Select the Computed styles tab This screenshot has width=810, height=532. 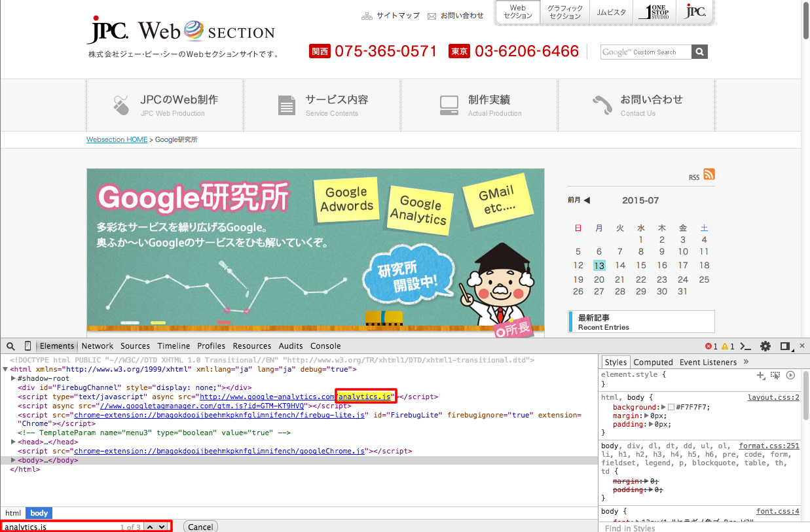pos(653,363)
